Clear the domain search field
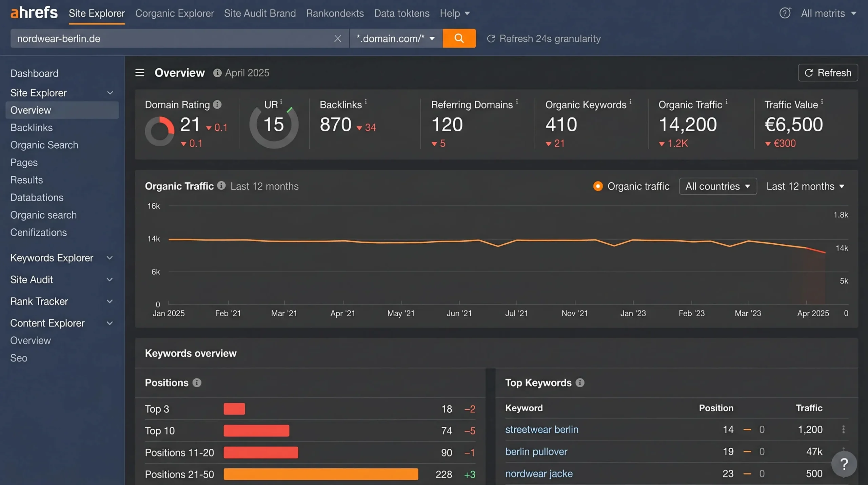868x485 pixels. [337, 38]
